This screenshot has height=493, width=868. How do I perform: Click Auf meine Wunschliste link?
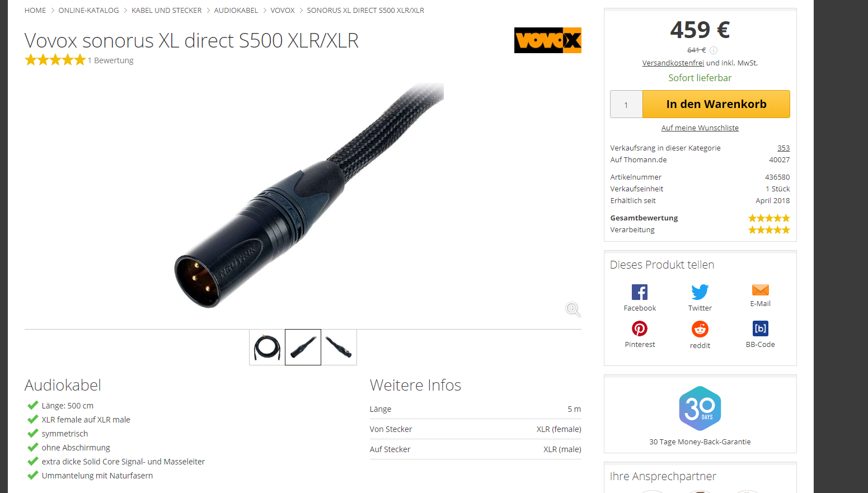[700, 128]
